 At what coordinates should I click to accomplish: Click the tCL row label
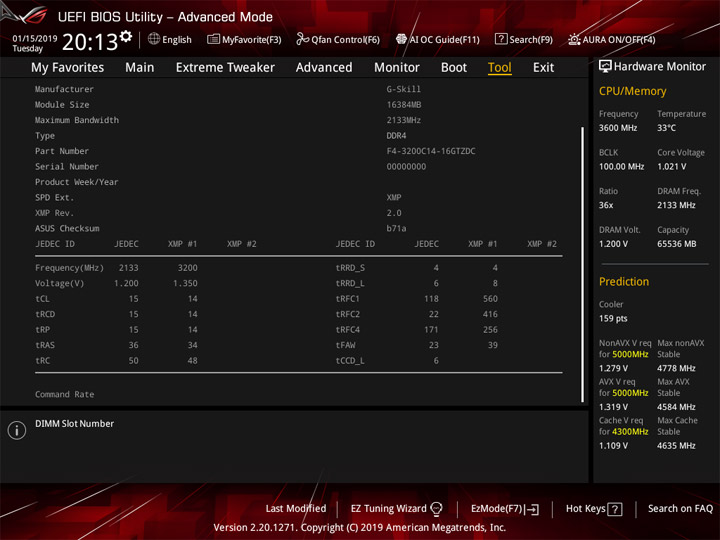[42, 299]
